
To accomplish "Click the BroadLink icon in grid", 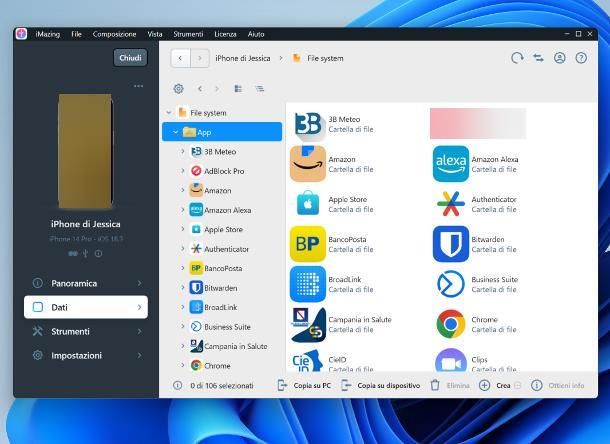I will 308,284.
